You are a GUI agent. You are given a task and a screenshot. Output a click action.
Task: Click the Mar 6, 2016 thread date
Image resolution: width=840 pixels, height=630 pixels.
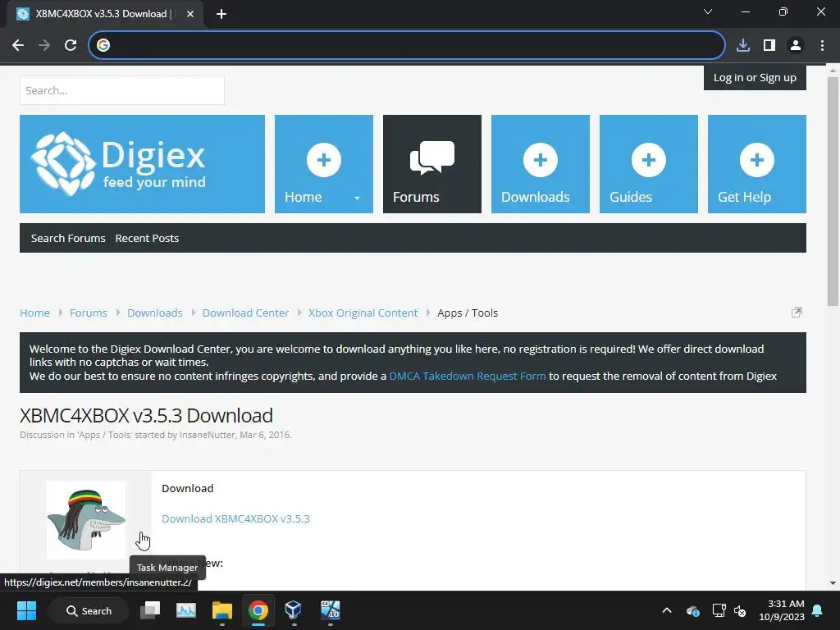tap(265, 435)
